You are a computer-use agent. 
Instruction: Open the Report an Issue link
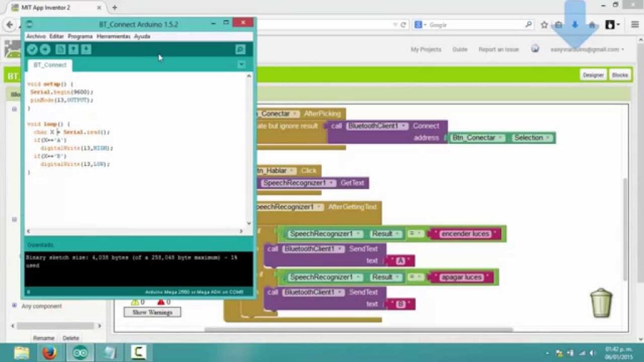(499, 49)
